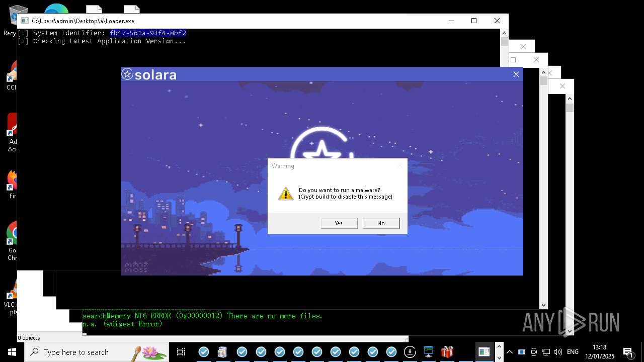
Task: Click the network tray icon
Action: click(546, 352)
